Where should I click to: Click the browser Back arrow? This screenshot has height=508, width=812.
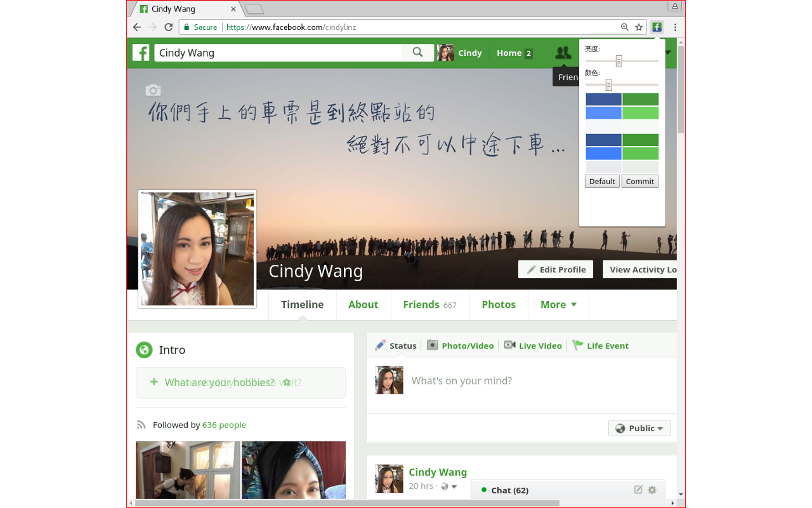[137, 27]
